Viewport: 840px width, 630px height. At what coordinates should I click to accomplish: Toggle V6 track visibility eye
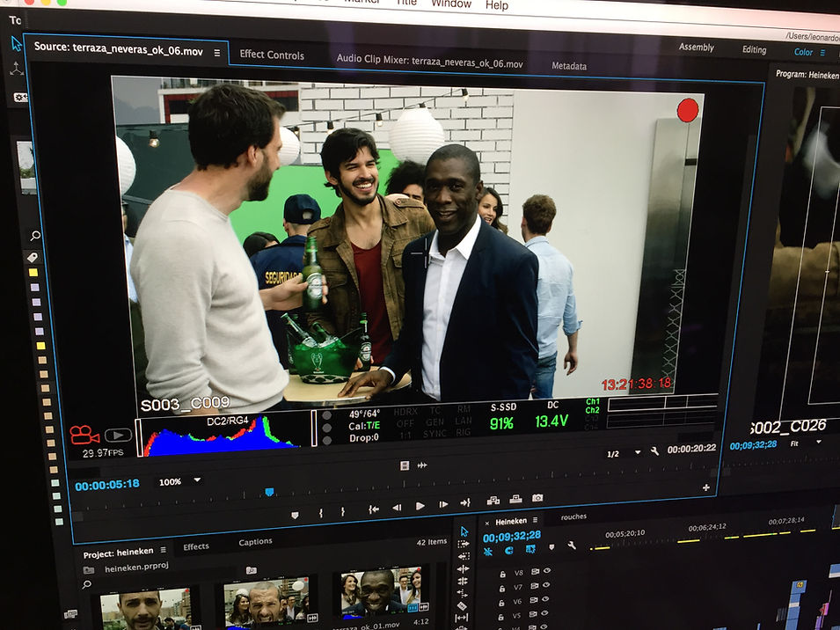545,599
